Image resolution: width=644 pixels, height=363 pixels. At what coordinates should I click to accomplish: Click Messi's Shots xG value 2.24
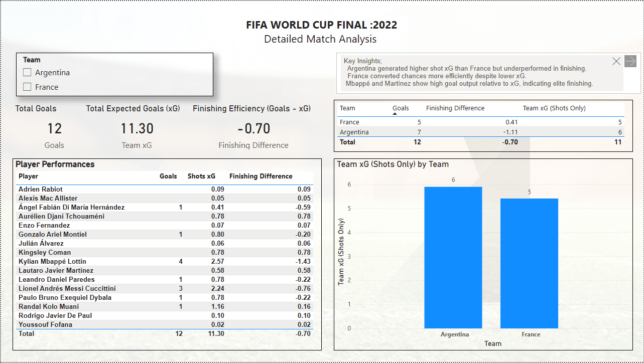coord(217,289)
